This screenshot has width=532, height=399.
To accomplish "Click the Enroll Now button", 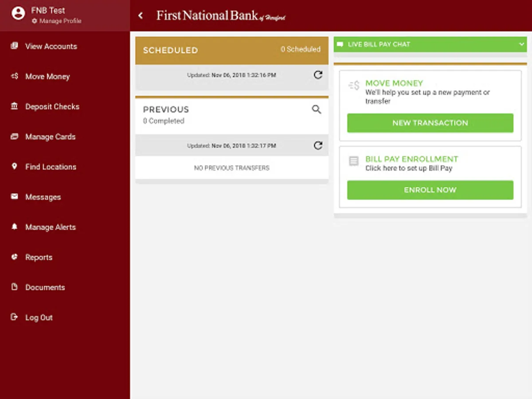I will pos(430,190).
